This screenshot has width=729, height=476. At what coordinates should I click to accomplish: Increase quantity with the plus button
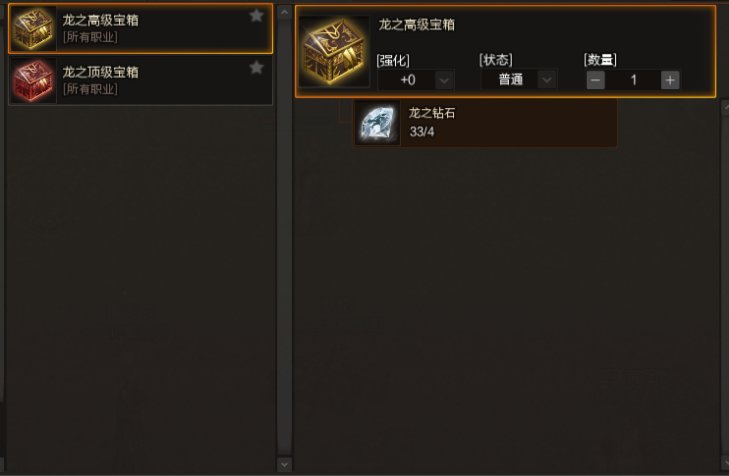click(670, 80)
